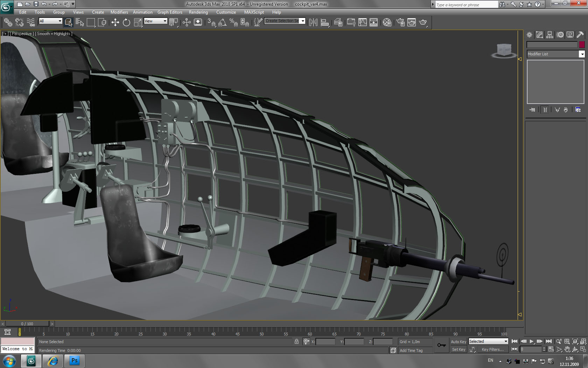Activate the Select and Rotate tool
Viewport: 588px width, 368px height.
[126, 22]
